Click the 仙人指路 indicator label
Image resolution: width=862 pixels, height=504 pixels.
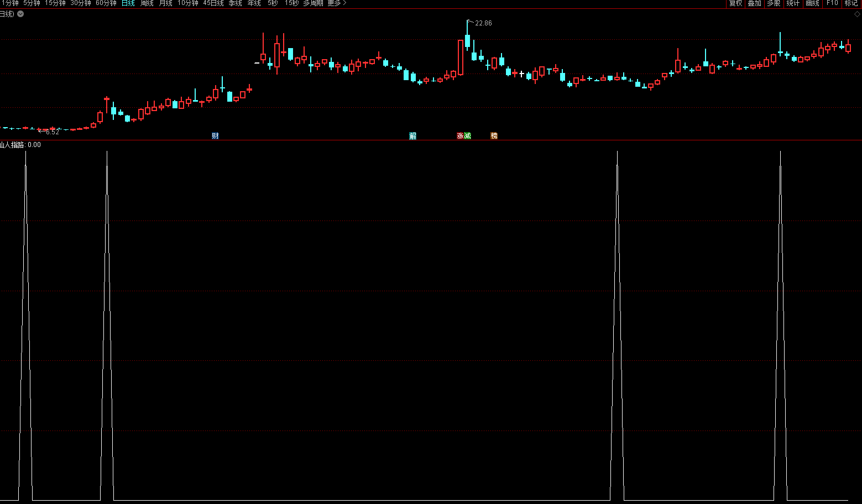12,145
